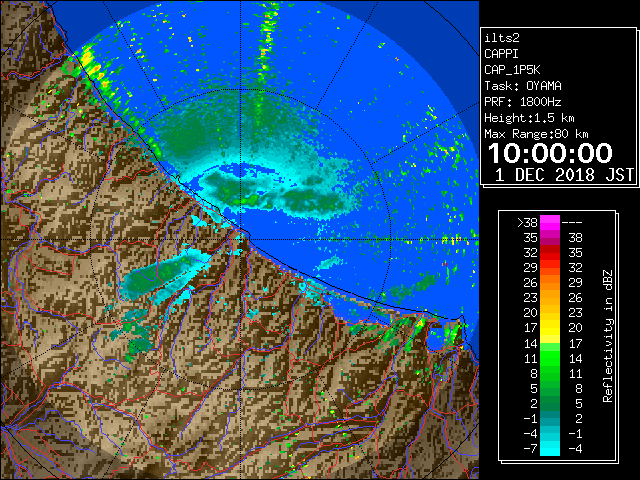
Task: Click the 'Reflectivity in dBZ' axis label
Action: click(608, 336)
